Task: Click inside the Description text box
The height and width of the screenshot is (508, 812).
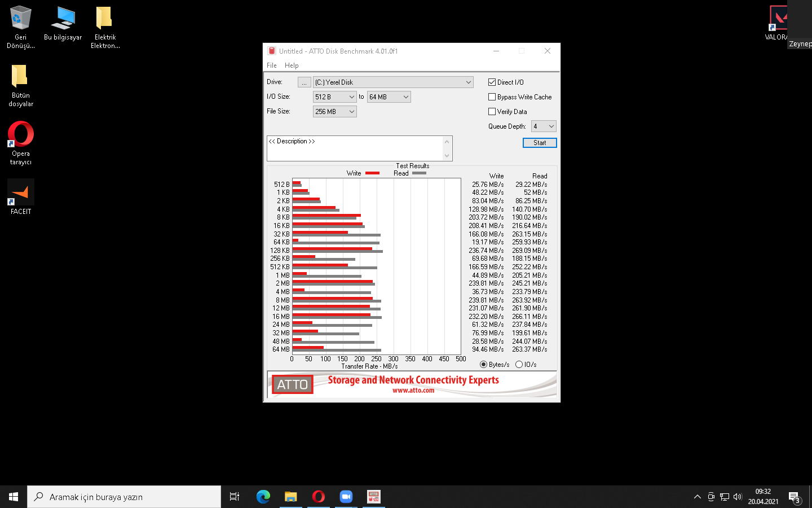Action: (355, 148)
